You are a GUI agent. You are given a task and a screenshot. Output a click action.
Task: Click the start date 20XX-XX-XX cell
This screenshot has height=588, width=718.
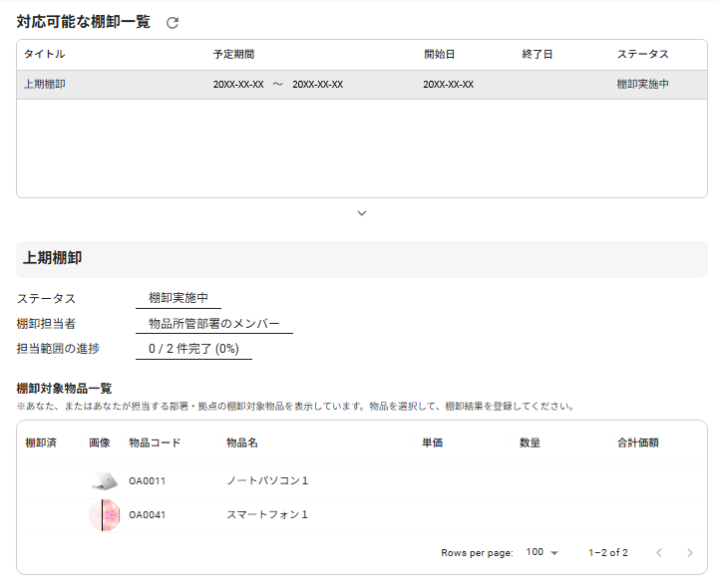[x=449, y=85]
